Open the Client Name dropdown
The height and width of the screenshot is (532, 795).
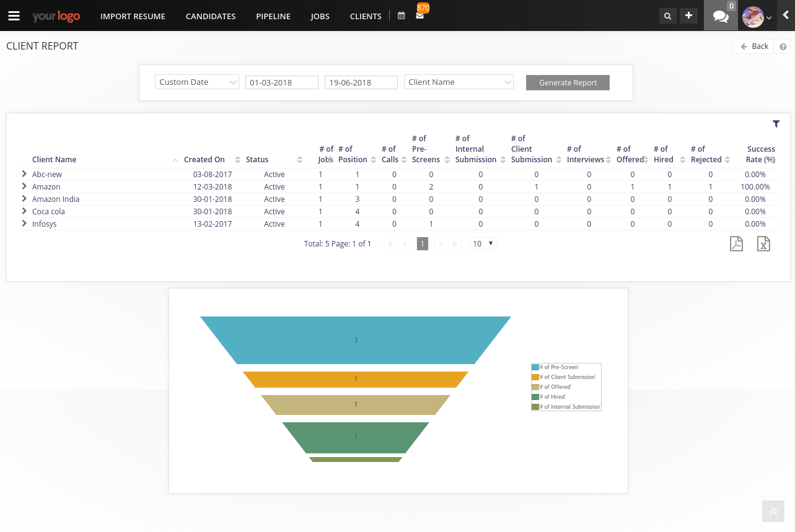459,82
